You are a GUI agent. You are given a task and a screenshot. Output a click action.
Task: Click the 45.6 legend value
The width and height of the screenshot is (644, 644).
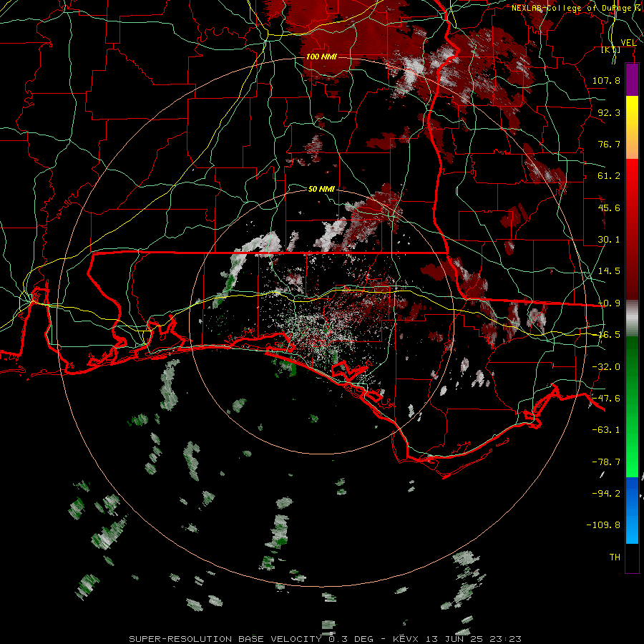609,208
